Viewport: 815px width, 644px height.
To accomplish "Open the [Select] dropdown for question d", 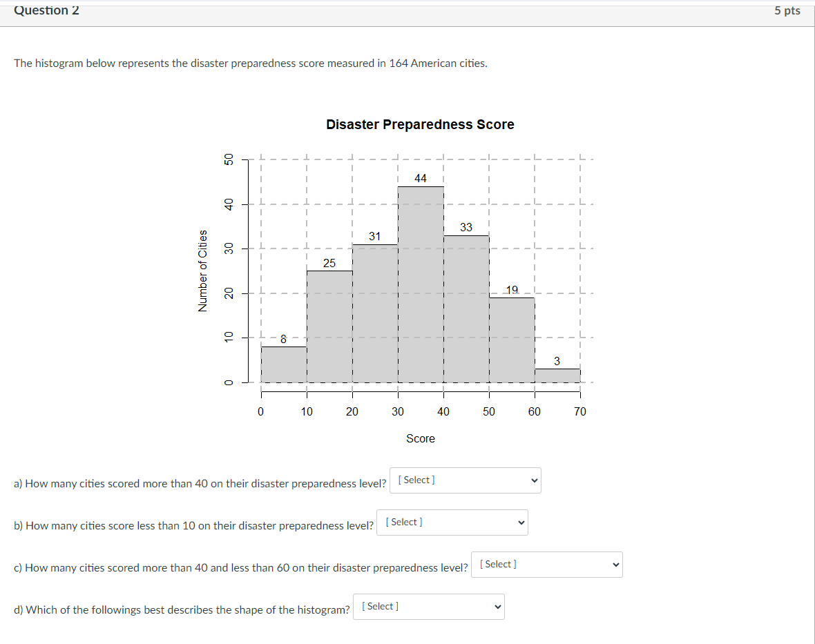I will coord(428,606).
